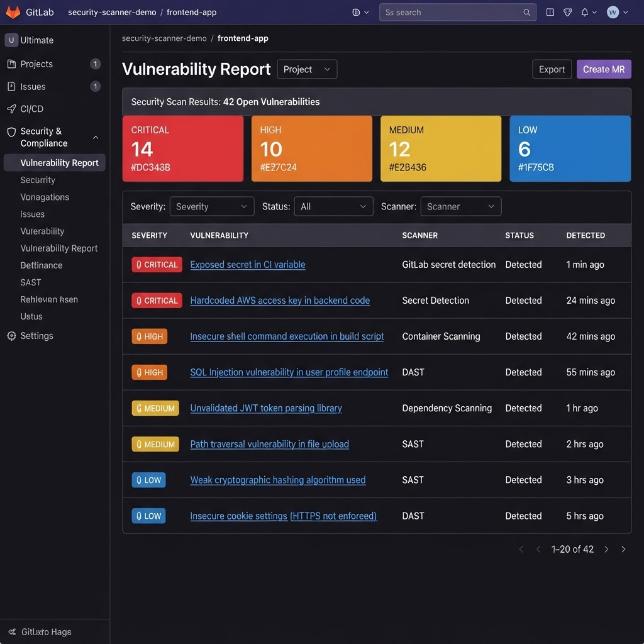Click CRITICAL badge on Hardcoded AWS key row
Screen dimensions: 644x644
[157, 301]
